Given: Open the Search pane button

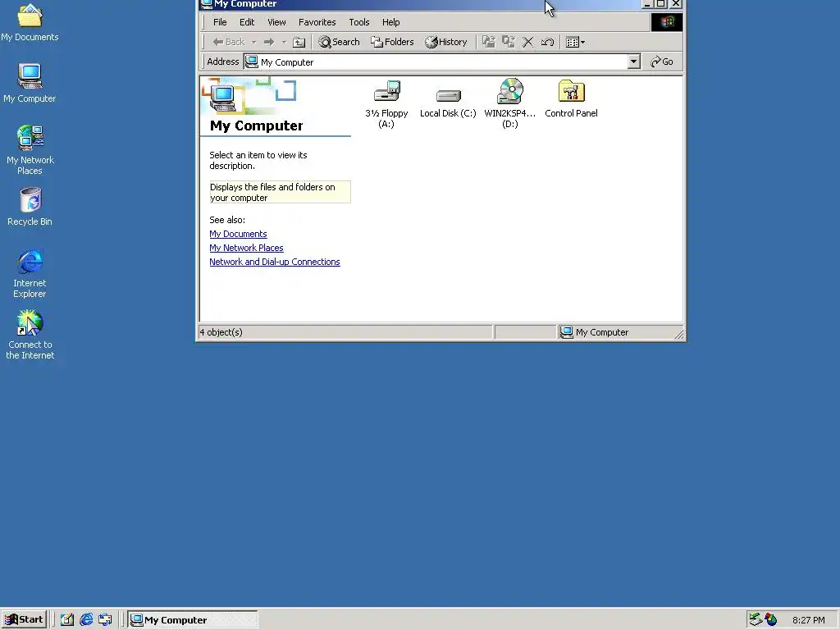Looking at the screenshot, I should point(339,42).
